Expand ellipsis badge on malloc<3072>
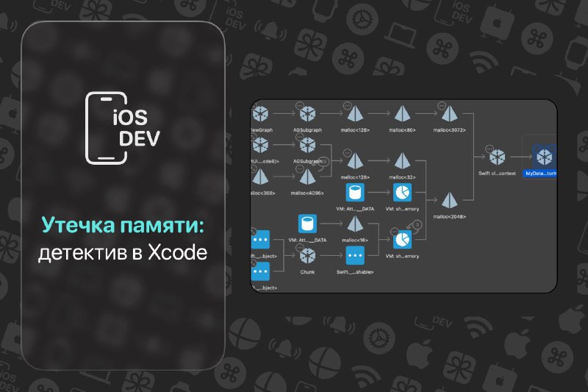Image resolution: width=588 pixels, height=392 pixels. coord(442,105)
